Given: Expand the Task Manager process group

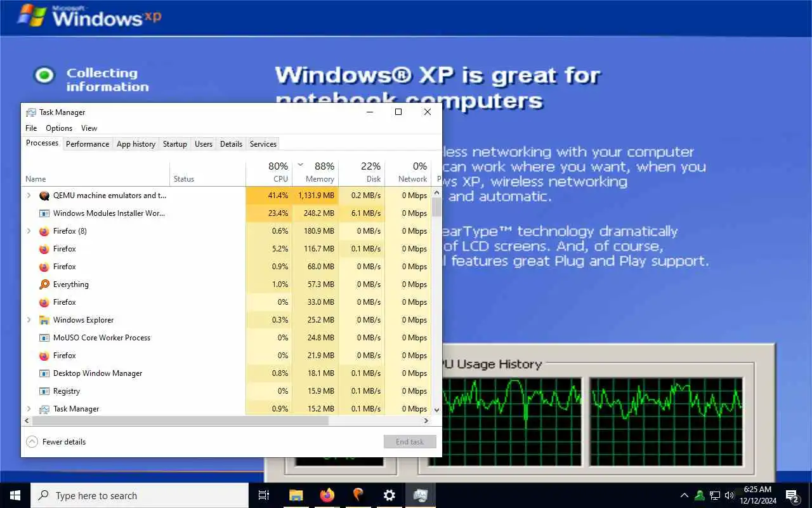Looking at the screenshot, I should pos(29,409).
